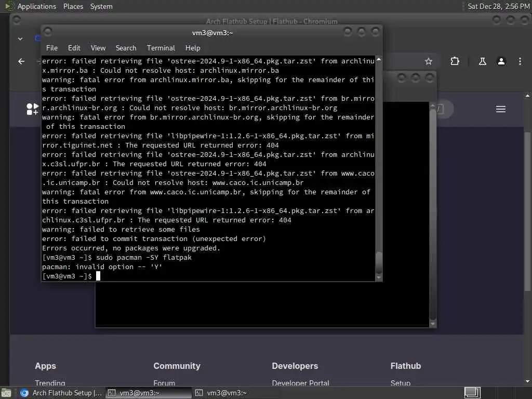This screenshot has width=532, height=399.
Task: Open the Help menu in terminal
Action: click(x=193, y=48)
